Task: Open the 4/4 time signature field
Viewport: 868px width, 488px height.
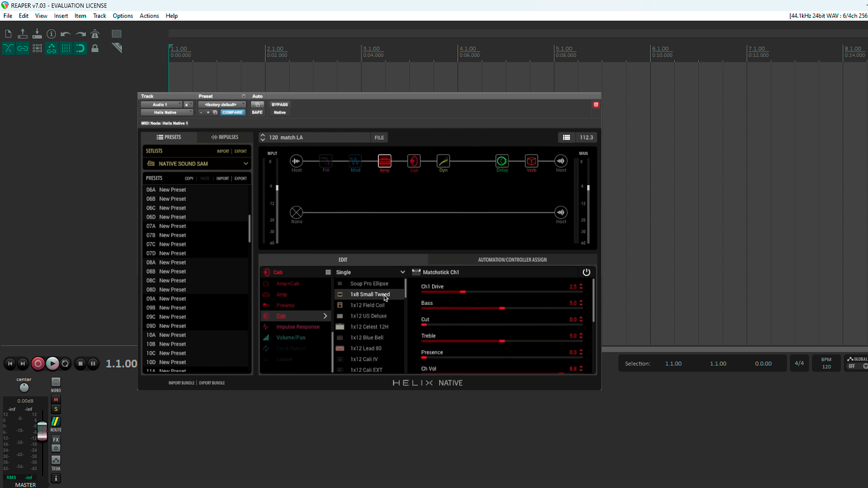Action: [799, 363]
